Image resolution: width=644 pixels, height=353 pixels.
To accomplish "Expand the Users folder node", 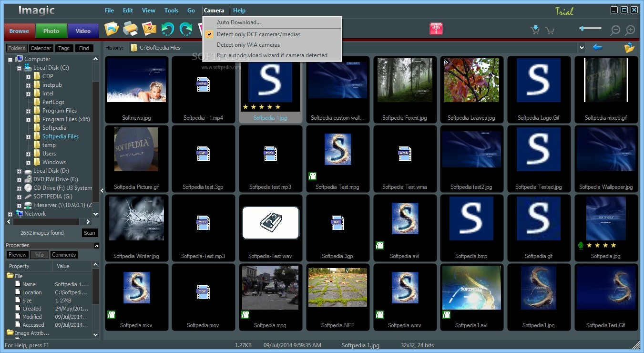I will coord(29,154).
